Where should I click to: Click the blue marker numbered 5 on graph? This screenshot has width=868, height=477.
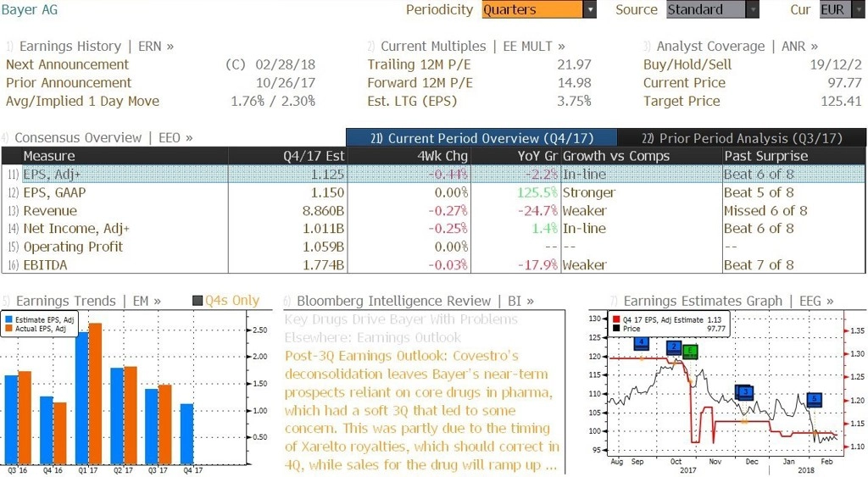click(815, 399)
